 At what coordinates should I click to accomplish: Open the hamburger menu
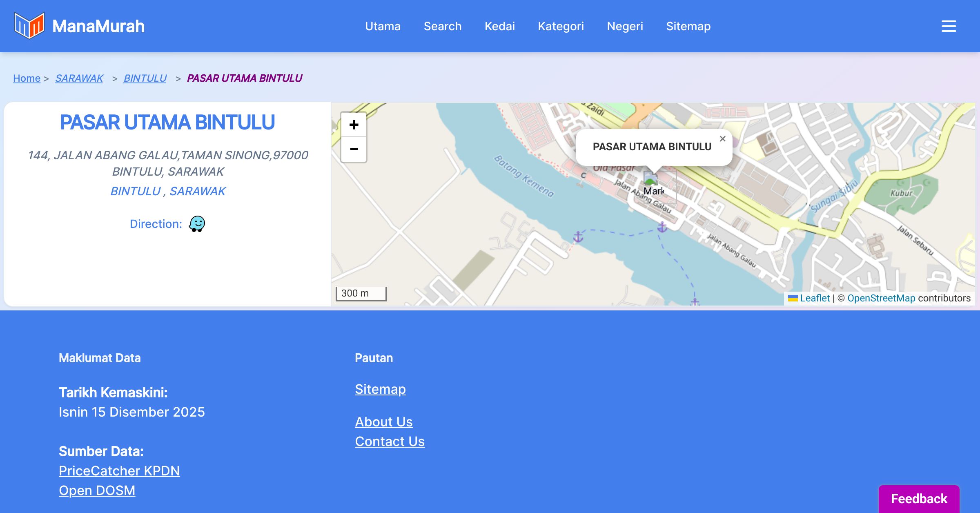[949, 26]
